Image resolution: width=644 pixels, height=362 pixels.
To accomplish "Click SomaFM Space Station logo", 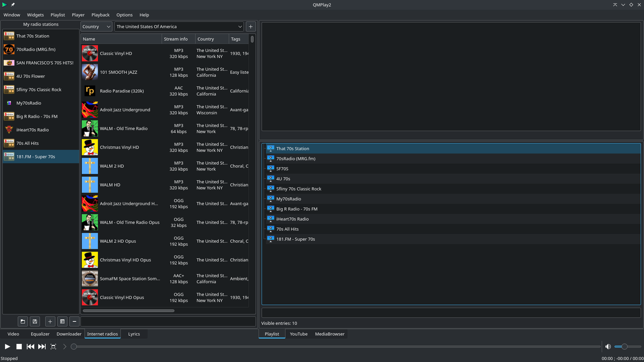I will [90, 279].
